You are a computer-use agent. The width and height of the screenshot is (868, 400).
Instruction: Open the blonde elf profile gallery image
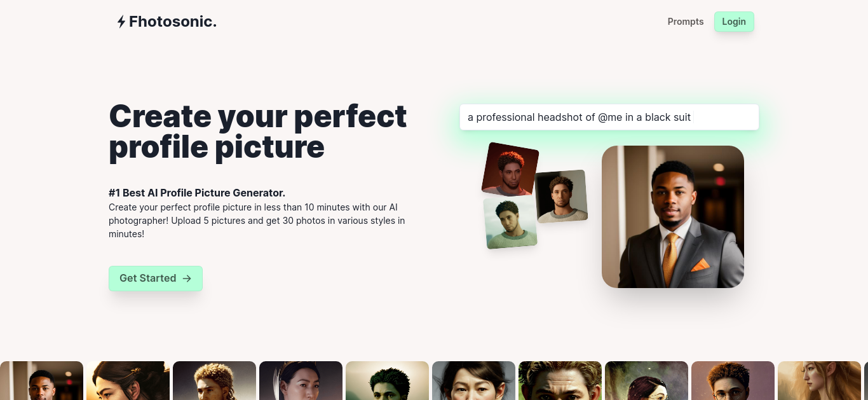[819, 380]
